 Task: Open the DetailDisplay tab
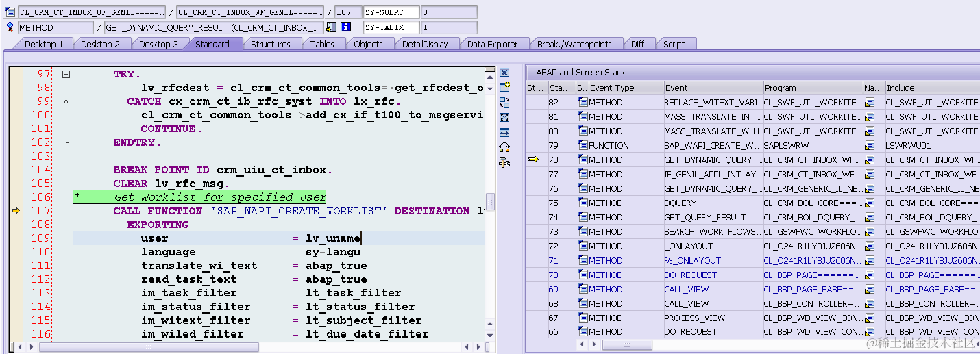425,44
